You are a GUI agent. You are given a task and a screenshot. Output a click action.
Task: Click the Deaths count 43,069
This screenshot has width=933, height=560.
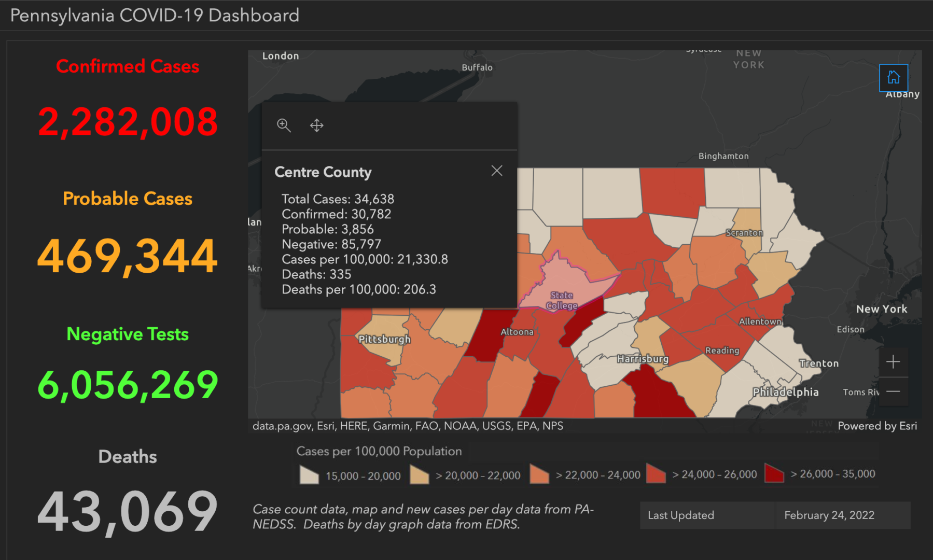128,512
